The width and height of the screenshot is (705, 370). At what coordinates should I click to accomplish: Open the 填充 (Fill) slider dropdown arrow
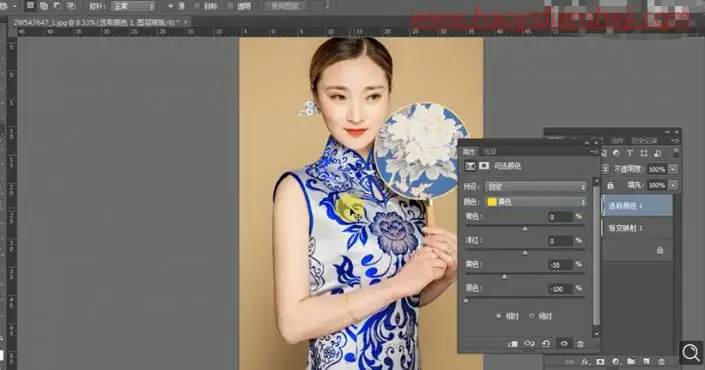pos(673,185)
